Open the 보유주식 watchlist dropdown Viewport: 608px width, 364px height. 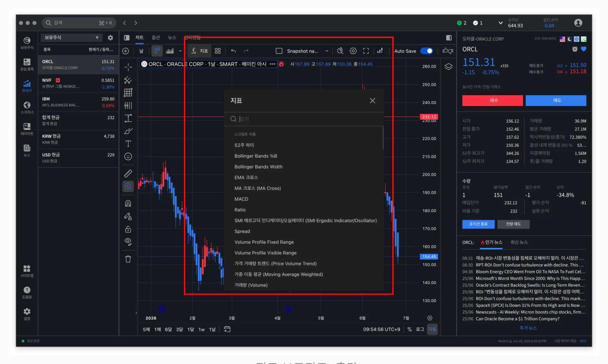pos(72,38)
